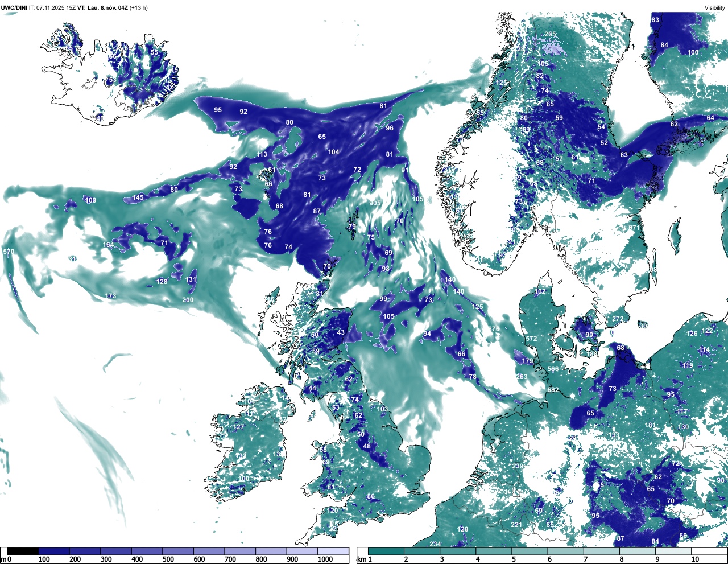Screen dimensions: 728x564
Task: Click the '83' value at top right
Action: [655, 20]
